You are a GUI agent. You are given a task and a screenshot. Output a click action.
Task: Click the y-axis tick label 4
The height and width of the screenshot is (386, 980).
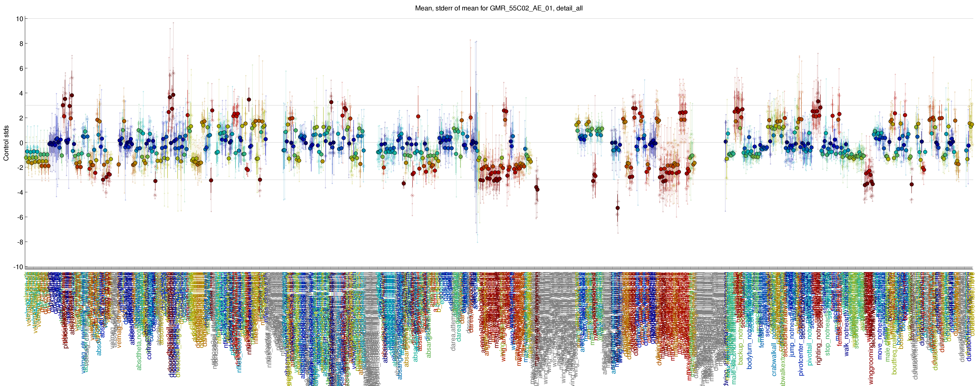[x=21, y=93]
